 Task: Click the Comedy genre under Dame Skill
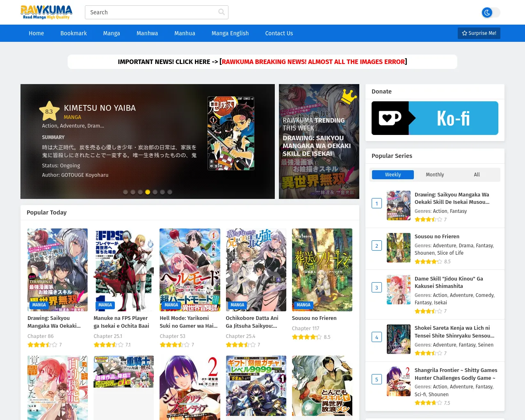pyautogui.click(x=485, y=295)
